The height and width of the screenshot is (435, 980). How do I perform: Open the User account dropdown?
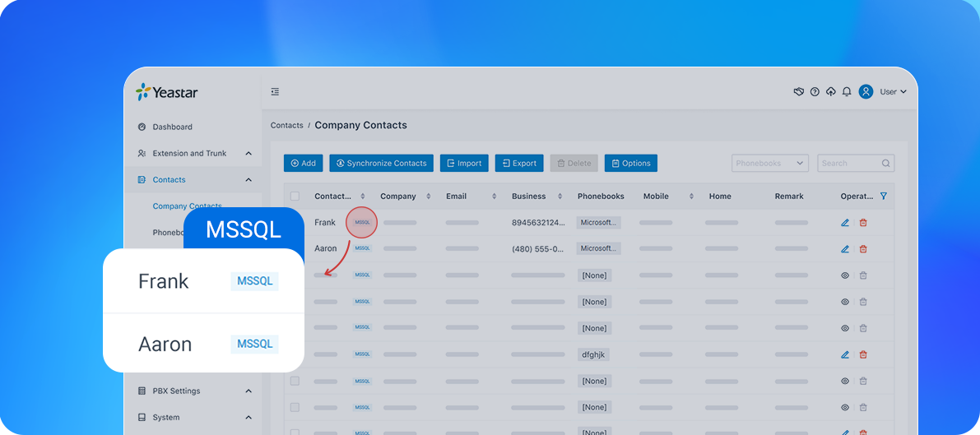tap(893, 92)
